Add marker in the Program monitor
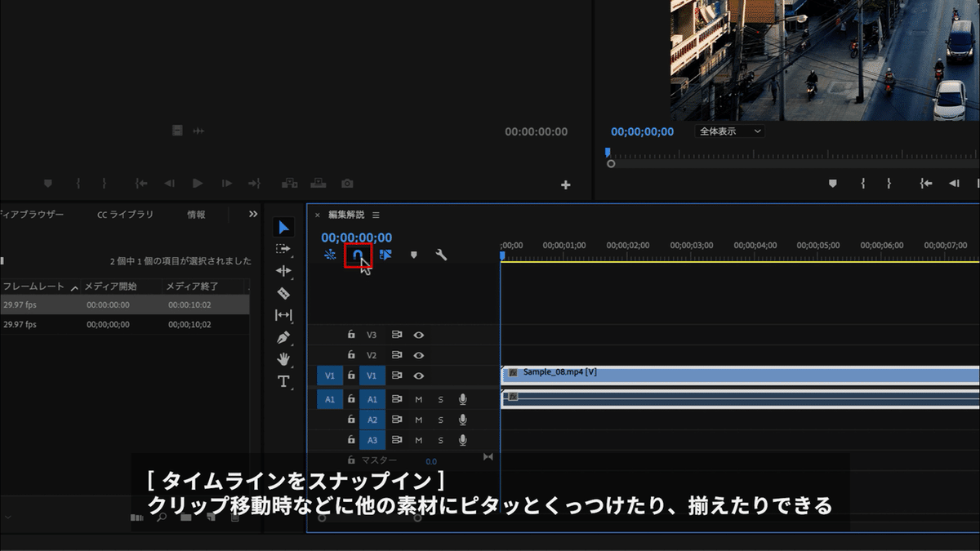This screenshot has height=551, width=980. click(833, 184)
